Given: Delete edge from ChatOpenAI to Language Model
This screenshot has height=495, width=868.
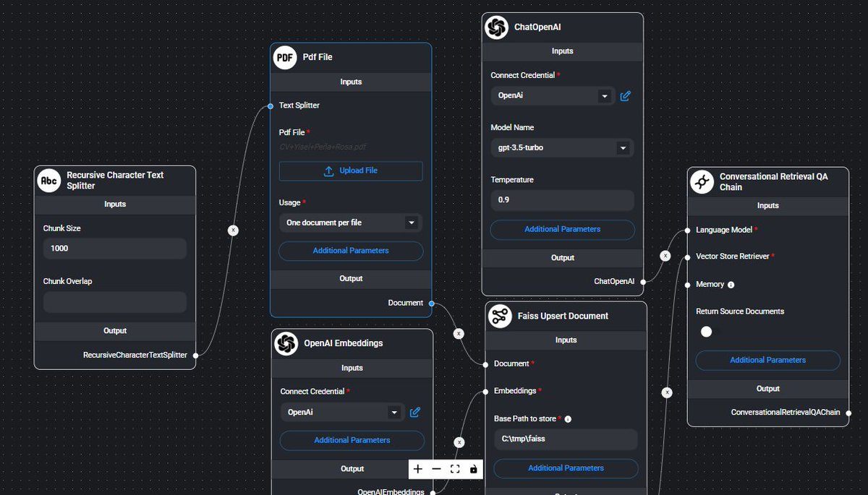Looking at the screenshot, I should point(665,256).
